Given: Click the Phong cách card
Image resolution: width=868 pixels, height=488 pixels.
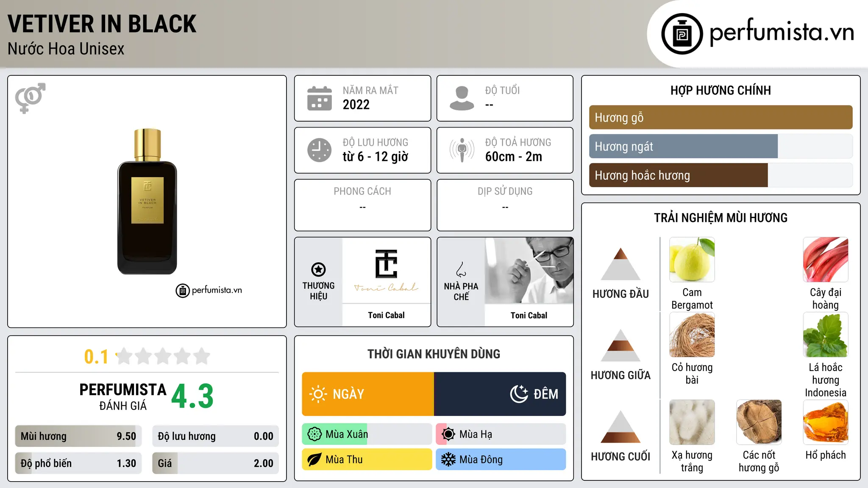Looking at the screenshot, I should point(363,205).
